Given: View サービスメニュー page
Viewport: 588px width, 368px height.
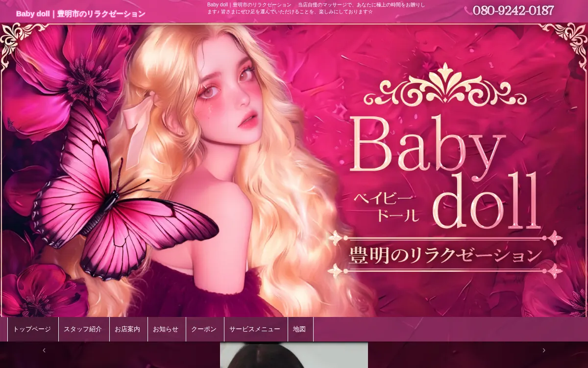Looking at the screenshot, I should click(x=256, y=329).
